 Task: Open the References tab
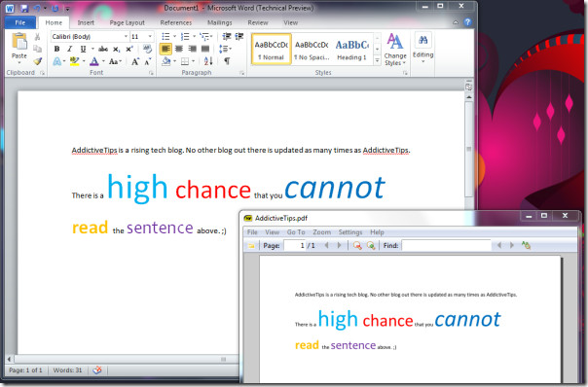coord(176,22)
